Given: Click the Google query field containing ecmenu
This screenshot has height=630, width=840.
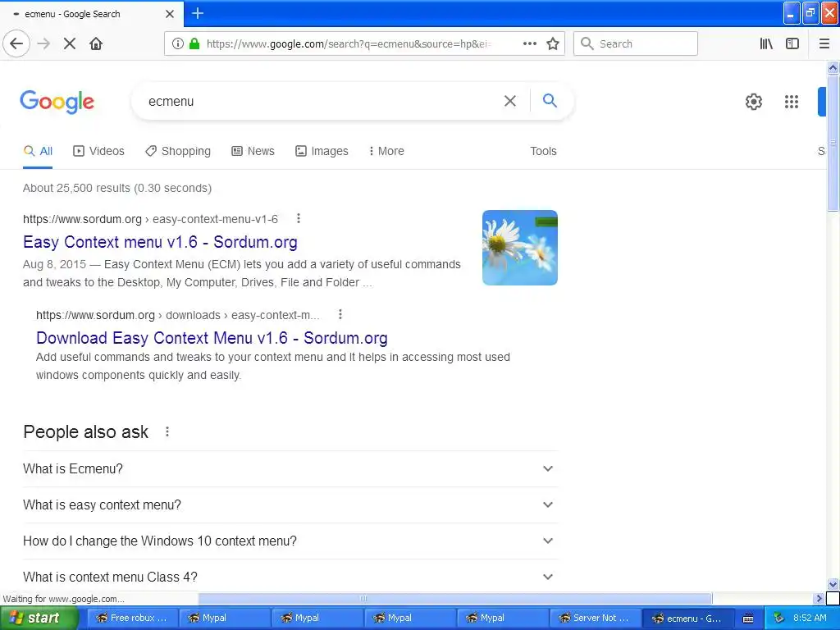Looking at the screenshot, I should pyautogui.click(x=322, y=101).
